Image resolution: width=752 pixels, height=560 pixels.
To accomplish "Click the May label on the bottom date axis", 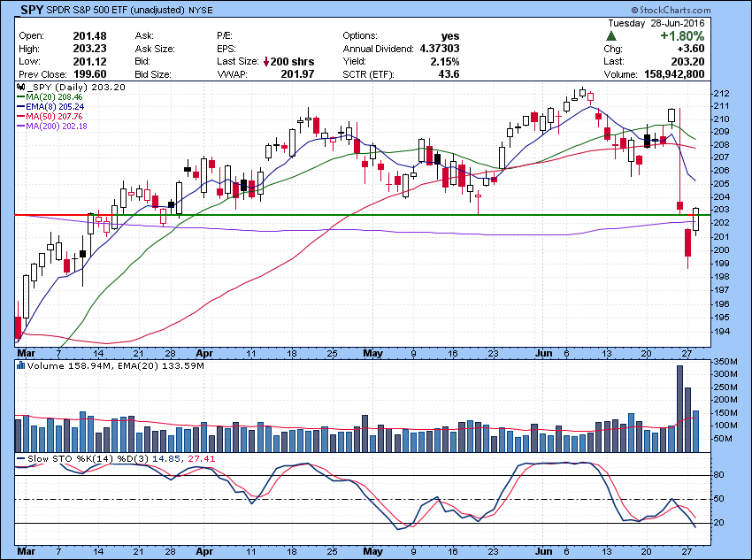I will pos(372,551).
